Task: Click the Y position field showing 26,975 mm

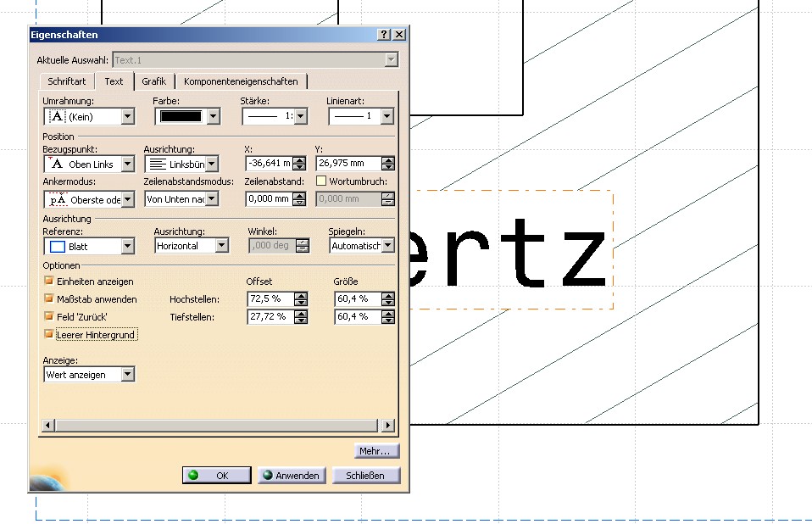Action: 348,163
